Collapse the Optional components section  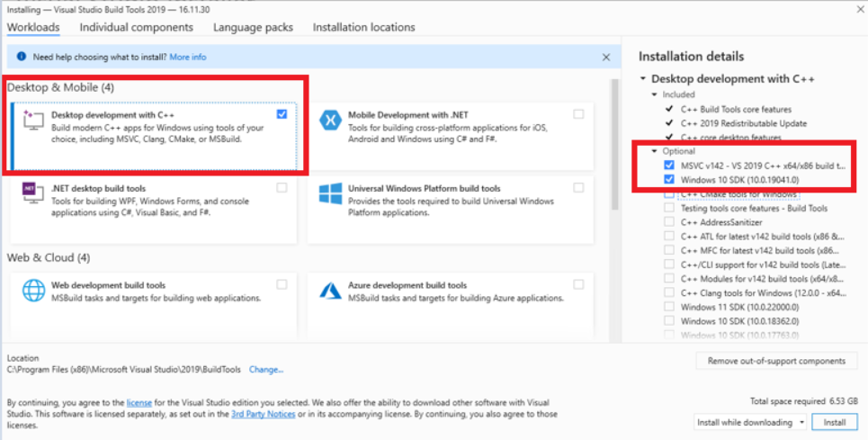[x=655, y=151]
